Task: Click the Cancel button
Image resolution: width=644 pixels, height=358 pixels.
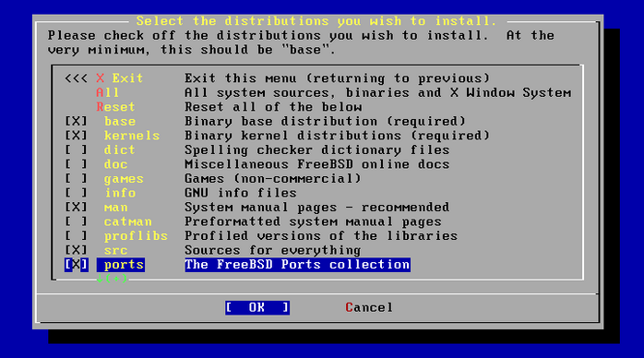Action: pyautogui.click(x=369, y=307)
